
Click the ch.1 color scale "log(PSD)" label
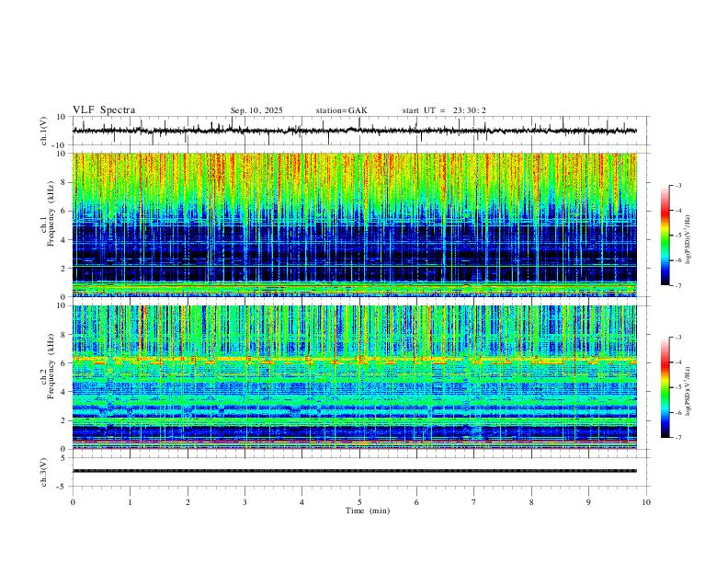[688, 240]
